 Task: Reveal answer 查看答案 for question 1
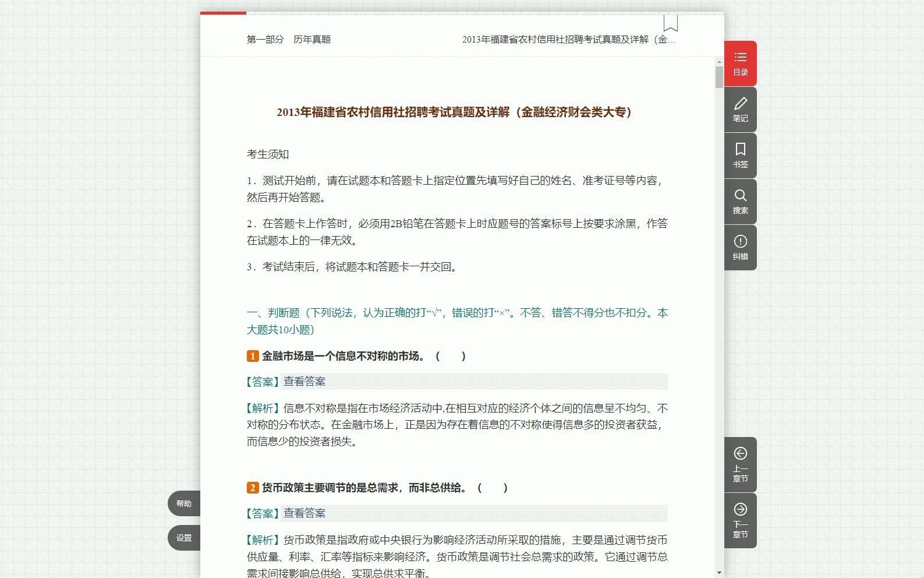tap(305, 382)
